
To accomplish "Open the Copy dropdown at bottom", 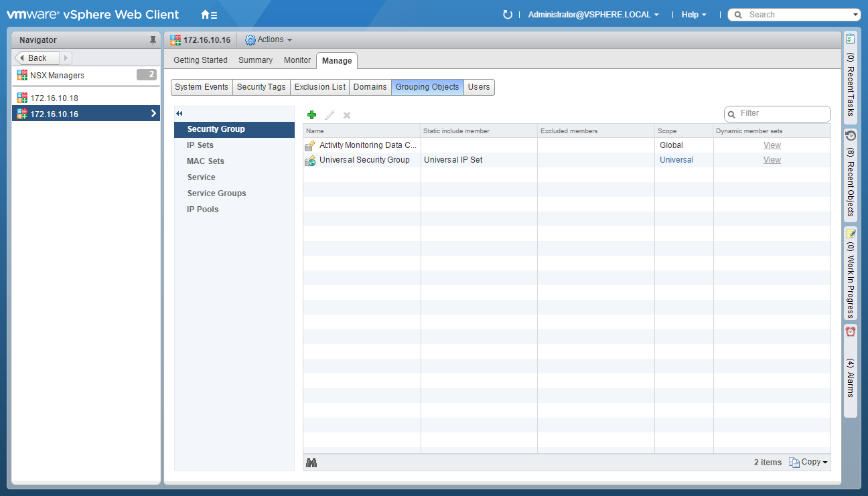I will (x=809, y=463).
